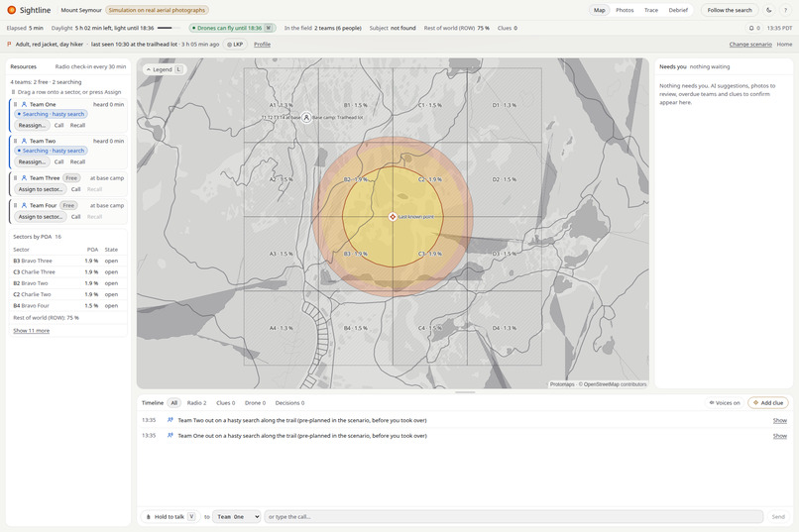799x532 pixels.
Task: Recall Team One
Action: (x=77, y=125)
